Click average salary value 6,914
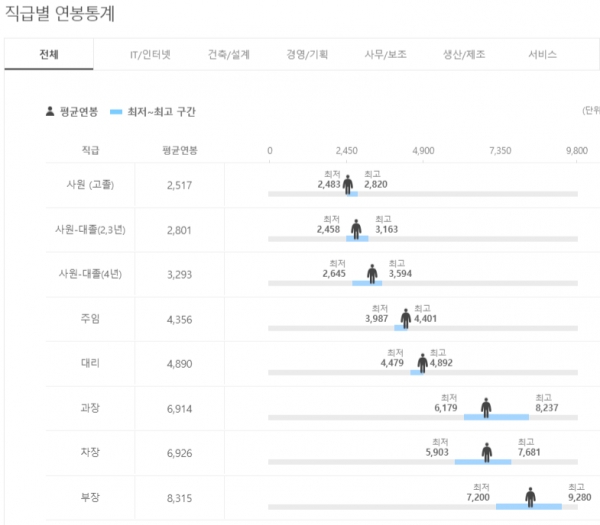The height and width of the screenshot is (525, 600). (x=179, y=409)
